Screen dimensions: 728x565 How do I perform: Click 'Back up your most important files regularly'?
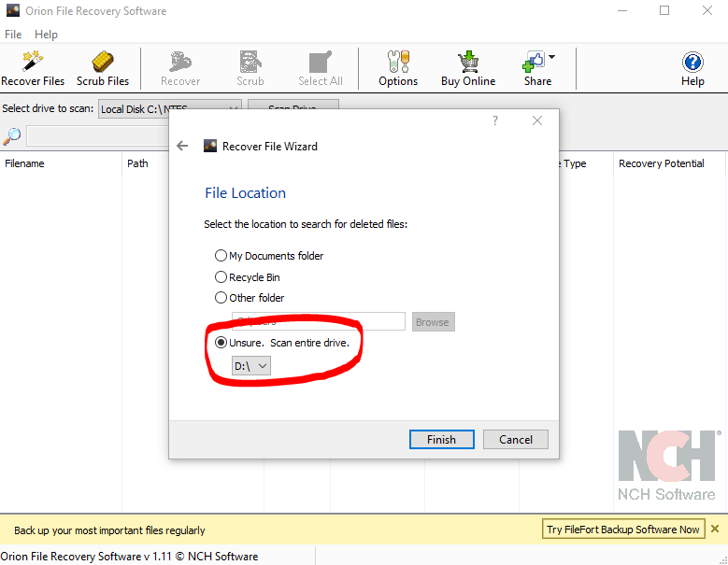tap(109, 530)
